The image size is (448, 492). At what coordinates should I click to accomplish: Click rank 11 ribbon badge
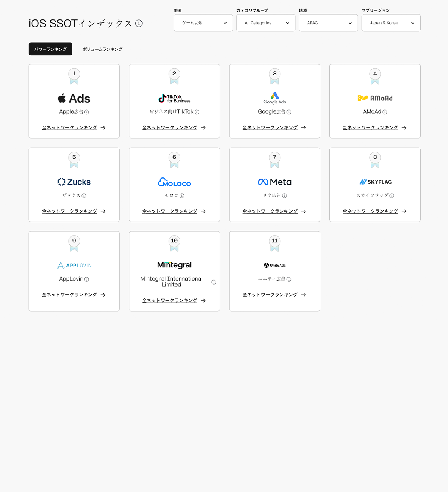pos(274,244)
